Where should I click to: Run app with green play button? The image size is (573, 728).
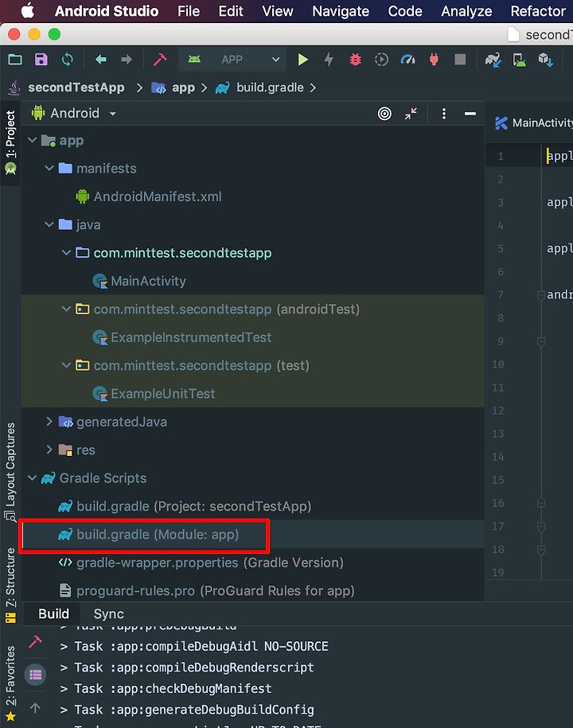point(302,60)
